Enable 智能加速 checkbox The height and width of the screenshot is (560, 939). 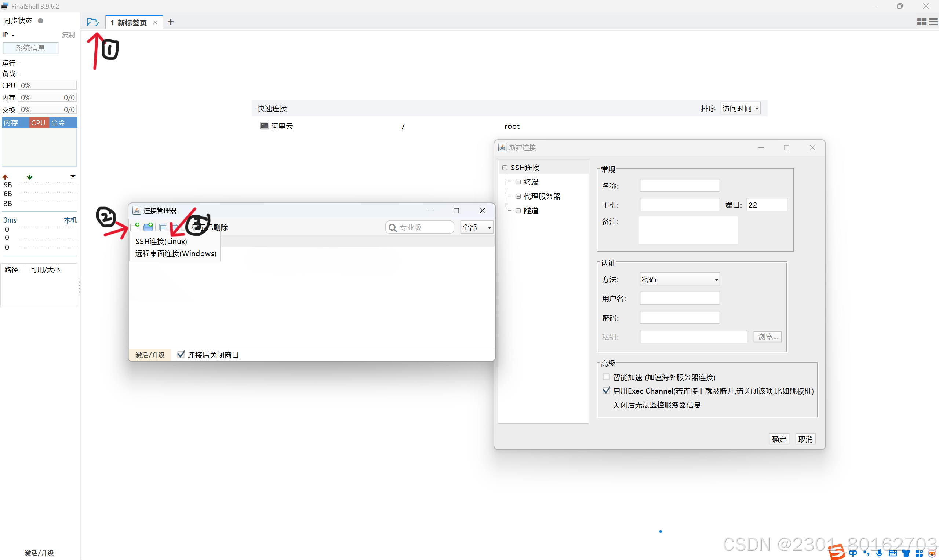click(606, 377)
